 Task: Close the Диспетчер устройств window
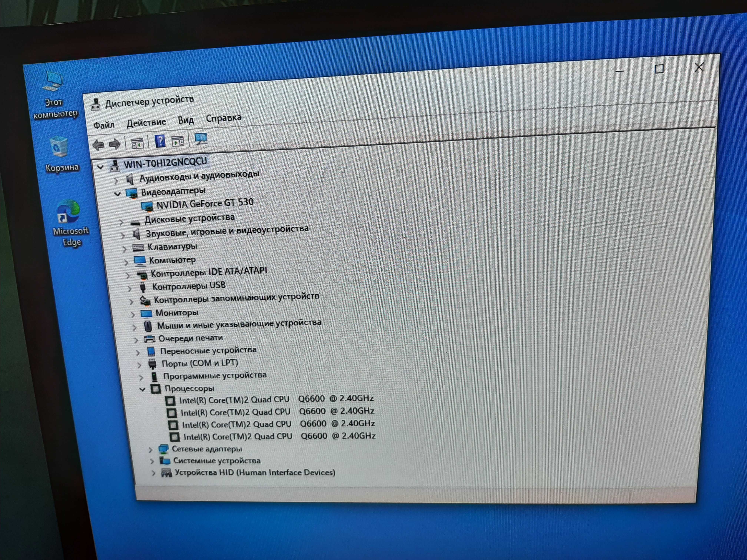point(699,67)
